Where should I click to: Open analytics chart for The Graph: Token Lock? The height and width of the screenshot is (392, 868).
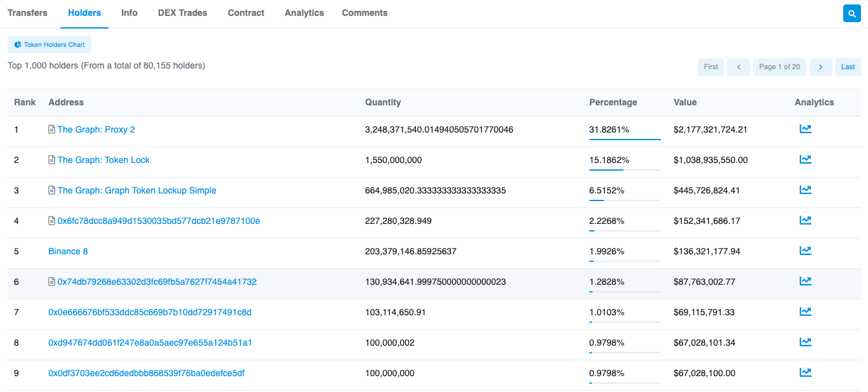[805, 160]
